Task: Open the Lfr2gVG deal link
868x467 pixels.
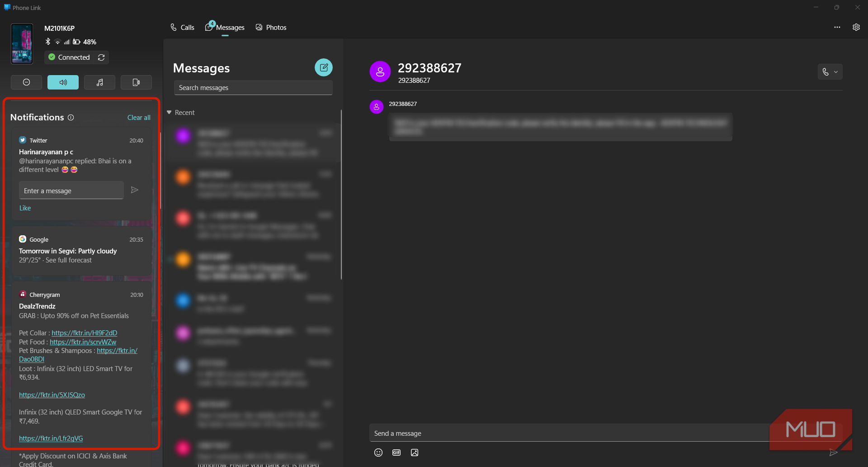Action: click(51, 438)
